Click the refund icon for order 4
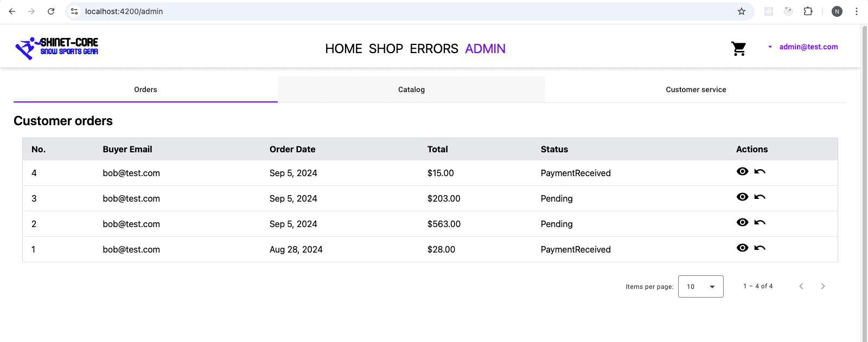This screenshot has width=868, height=342. 759,172
